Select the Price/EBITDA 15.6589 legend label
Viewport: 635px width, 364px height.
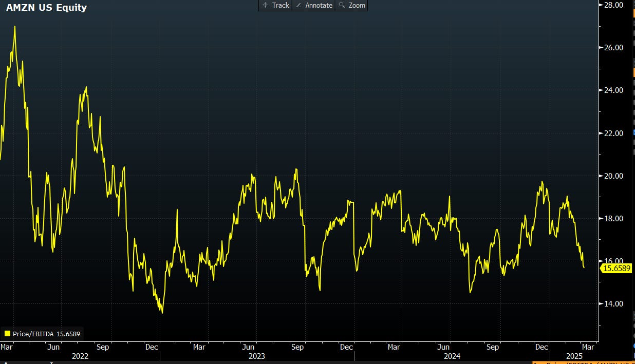(46, 334)
